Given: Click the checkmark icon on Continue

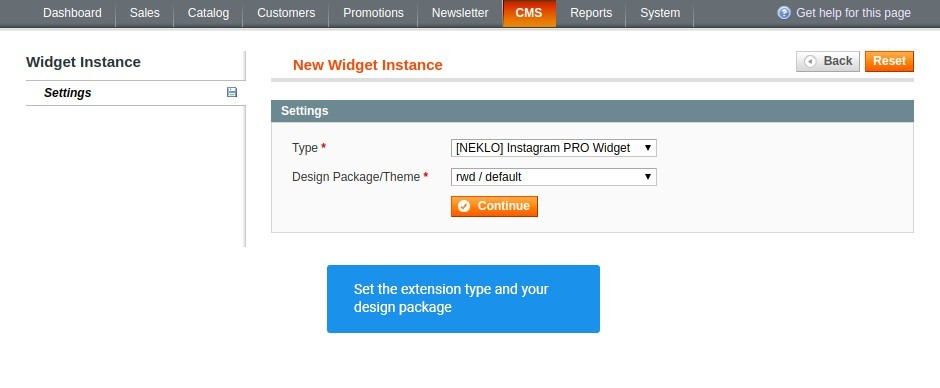Looking at the screenshot, I should pyautogui.click(x=463, y=206).
